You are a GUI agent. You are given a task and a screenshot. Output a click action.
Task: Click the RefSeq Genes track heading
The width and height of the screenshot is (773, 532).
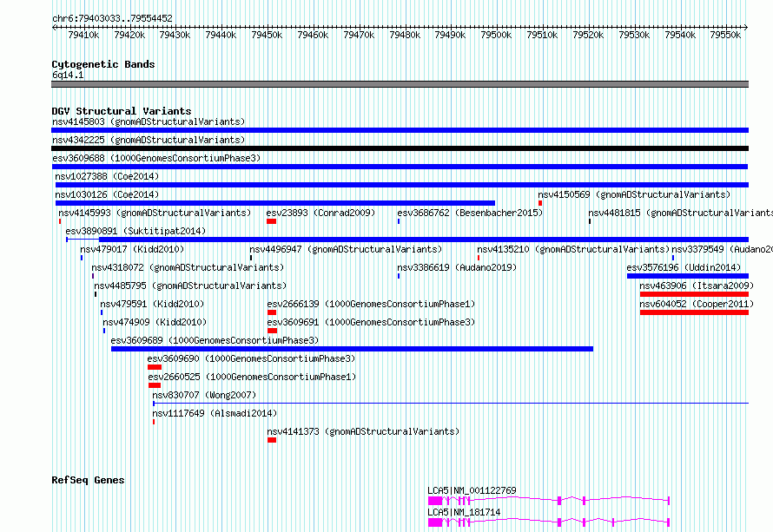(88, 480)
